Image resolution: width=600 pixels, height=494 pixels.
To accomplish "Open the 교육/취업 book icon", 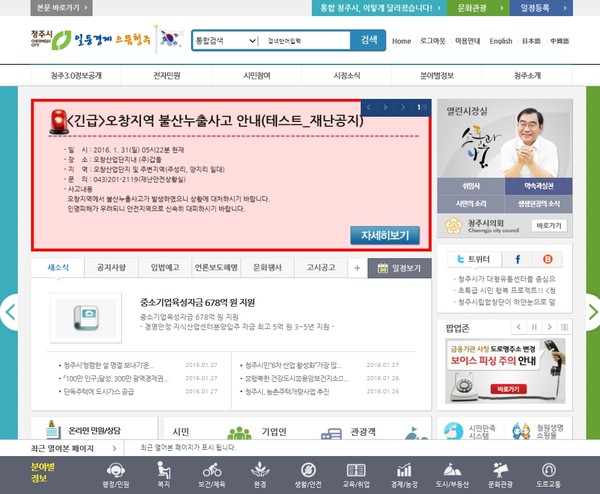I will [356, 475].
